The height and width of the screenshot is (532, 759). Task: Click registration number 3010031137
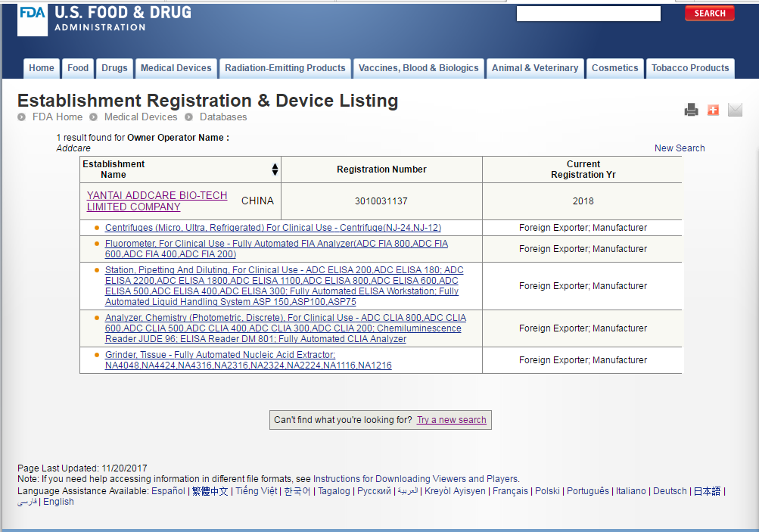[381, 201]
